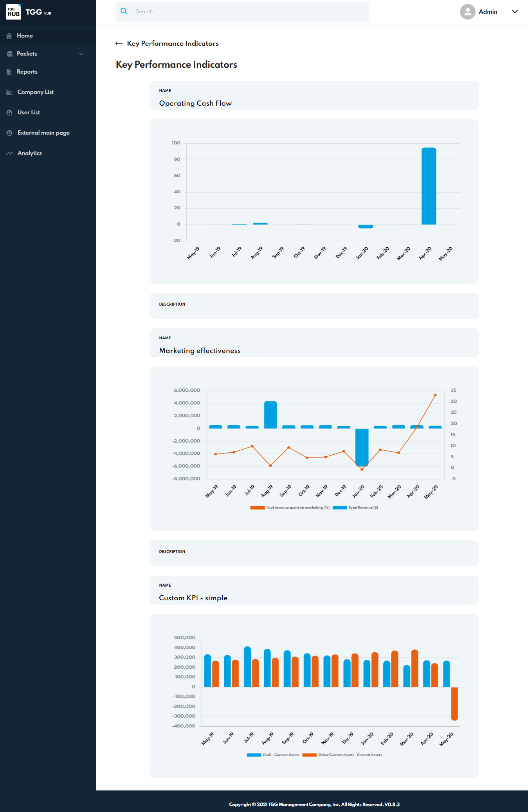The width and height of the screenshot is (528, 812).
Task: Go back using the left arrow icon
Action: 119,43
